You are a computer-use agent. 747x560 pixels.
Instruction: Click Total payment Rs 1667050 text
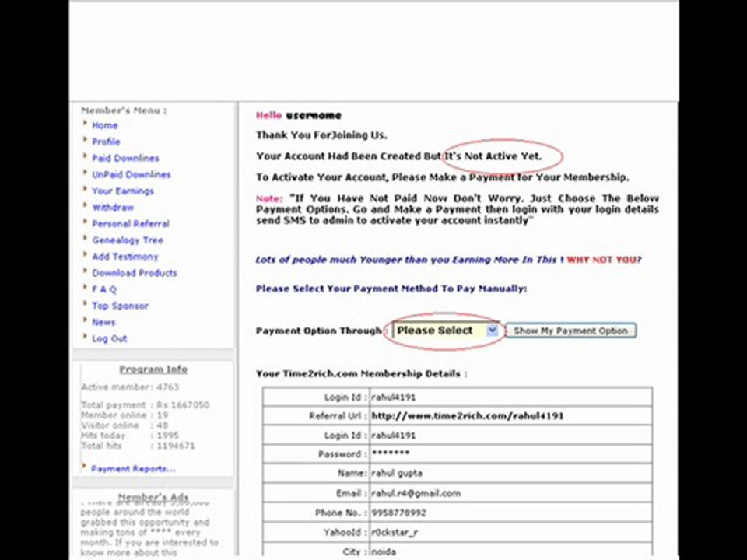click(145, 404)
